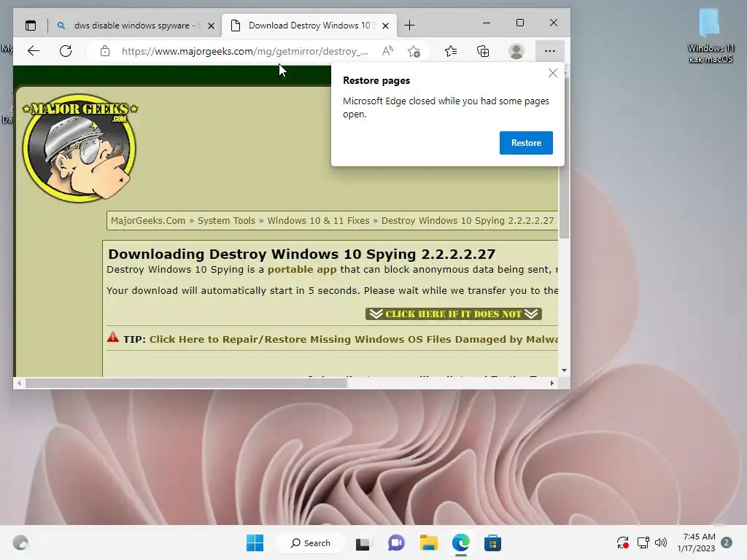Image resolution: width=747 pixels, height=560 pixels.
Task: Open Settings and more menu
Action: [550, 51]
